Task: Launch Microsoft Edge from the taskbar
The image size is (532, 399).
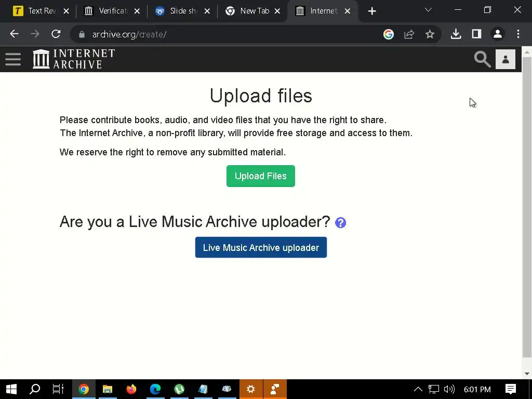Action: coord(155,389)
